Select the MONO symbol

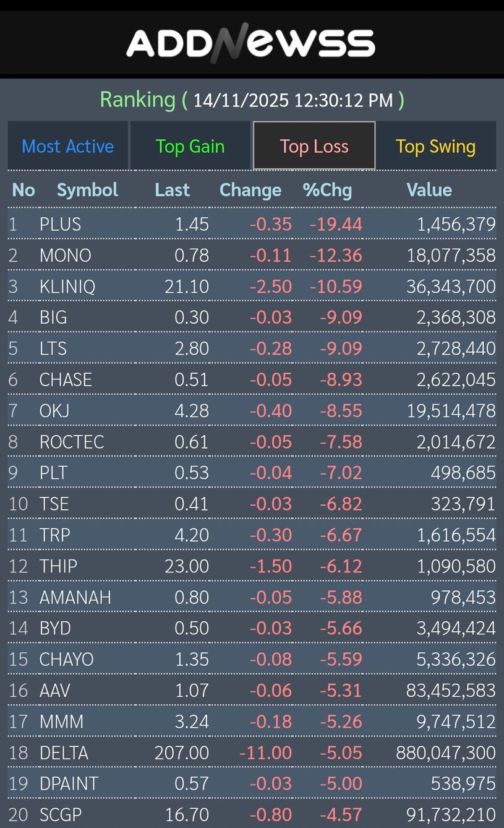pos(66,255)
